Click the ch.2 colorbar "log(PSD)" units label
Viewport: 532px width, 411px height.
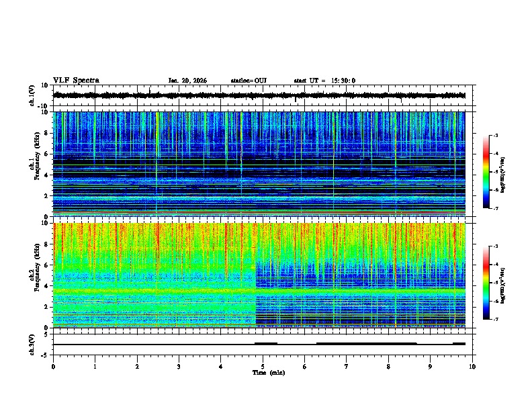point(503,285)
